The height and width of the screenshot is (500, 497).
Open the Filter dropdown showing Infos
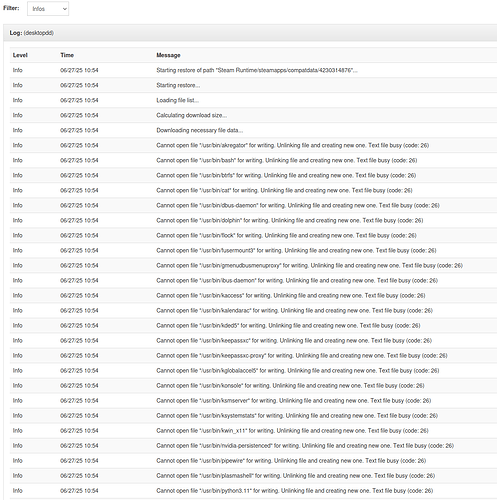[x=48, y=9]
